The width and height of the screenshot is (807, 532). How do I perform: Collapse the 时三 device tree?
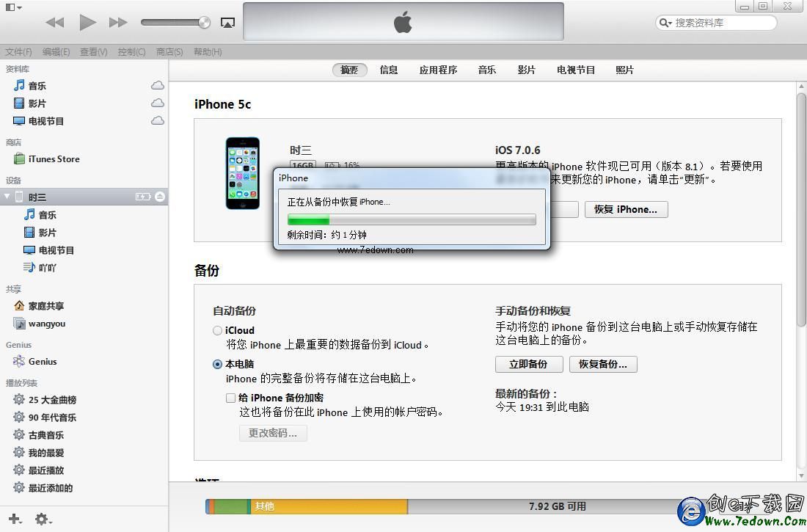(7, 197)
